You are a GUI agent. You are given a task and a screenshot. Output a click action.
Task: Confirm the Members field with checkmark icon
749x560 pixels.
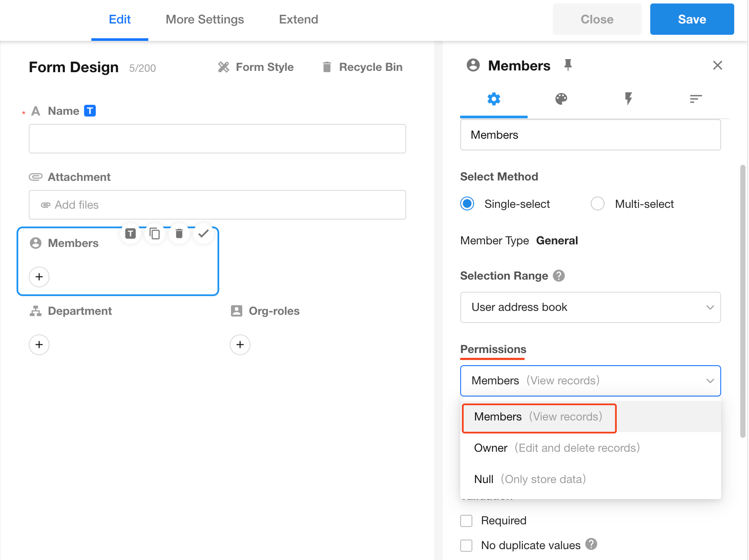[203, 234]
